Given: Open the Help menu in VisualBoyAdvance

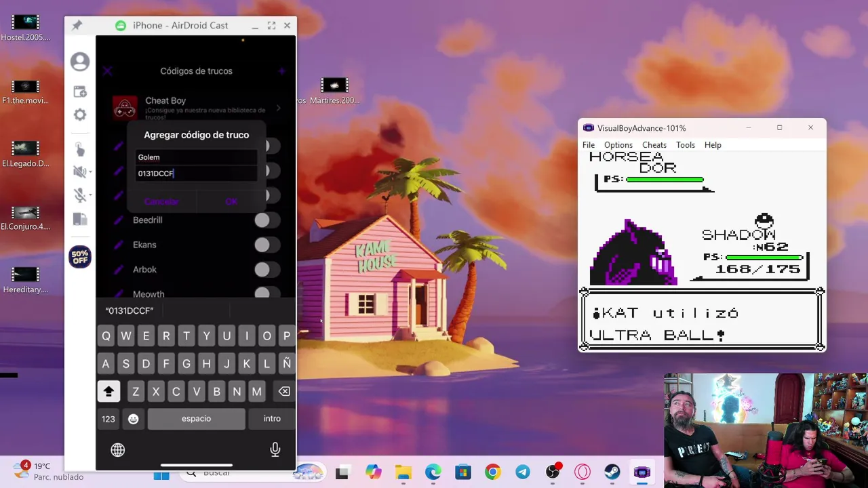Looking at the screenshot, I should pyautogui.click(x=713, y=145).
